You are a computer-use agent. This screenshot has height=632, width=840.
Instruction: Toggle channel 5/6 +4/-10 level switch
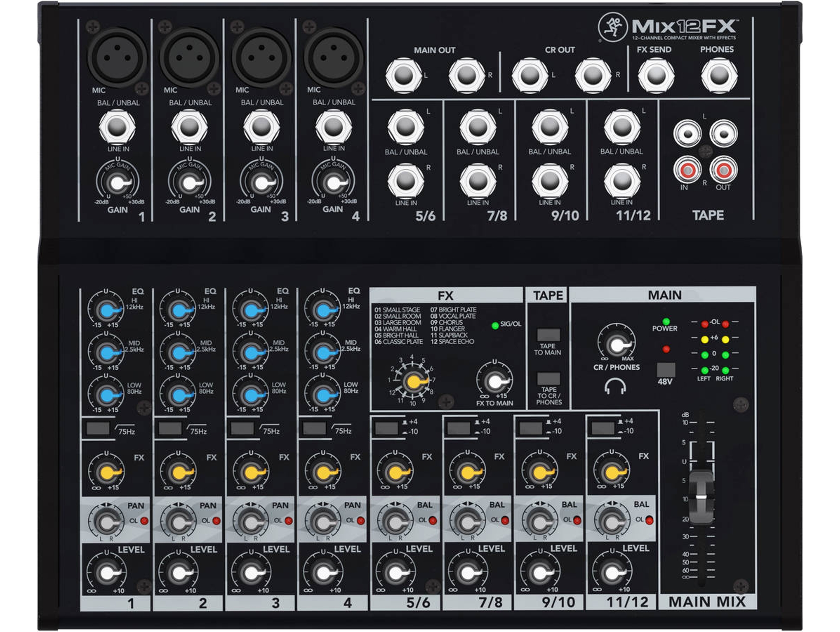click(386, 428)
